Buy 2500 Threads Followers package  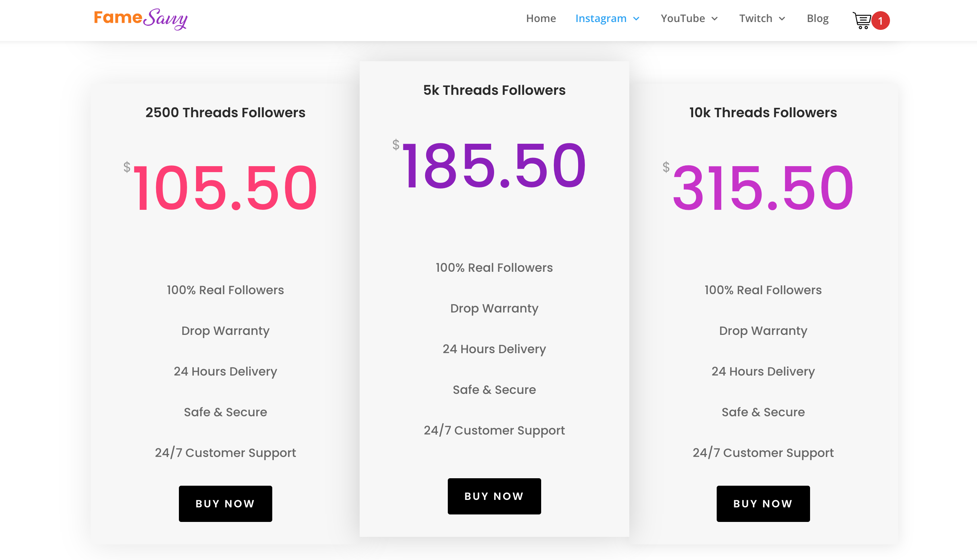coord(226,504)
